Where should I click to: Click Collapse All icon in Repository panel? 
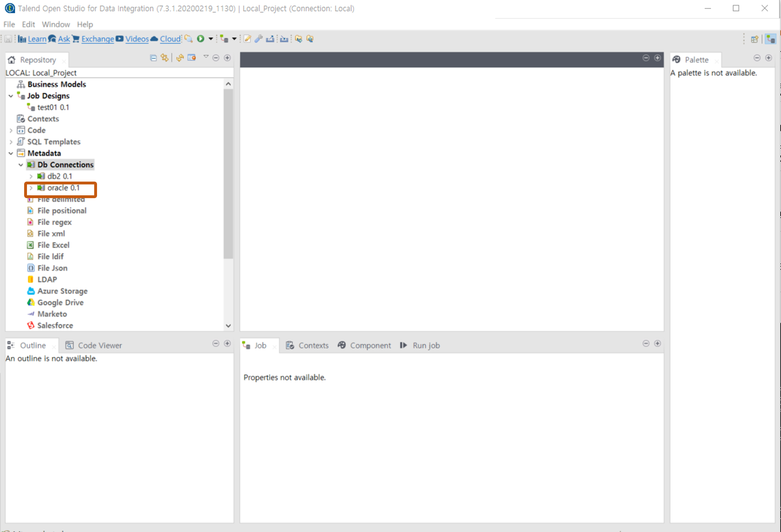[153, 58]
